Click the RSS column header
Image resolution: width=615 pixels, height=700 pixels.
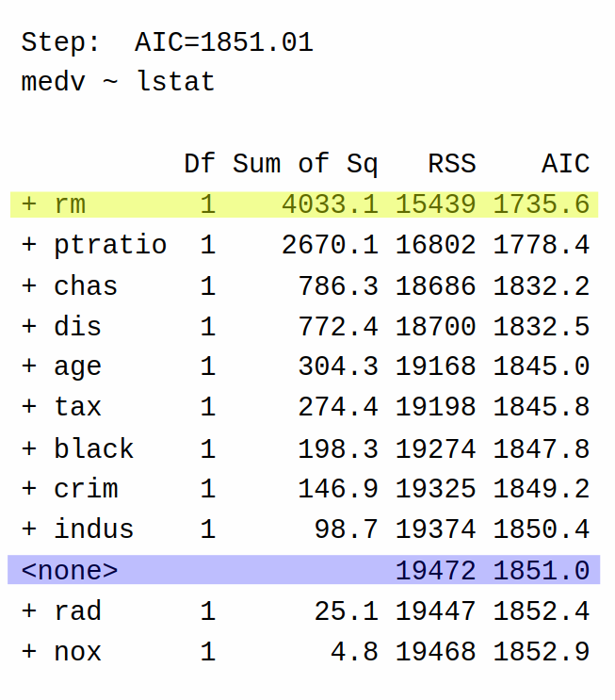(x=452, y=163)
